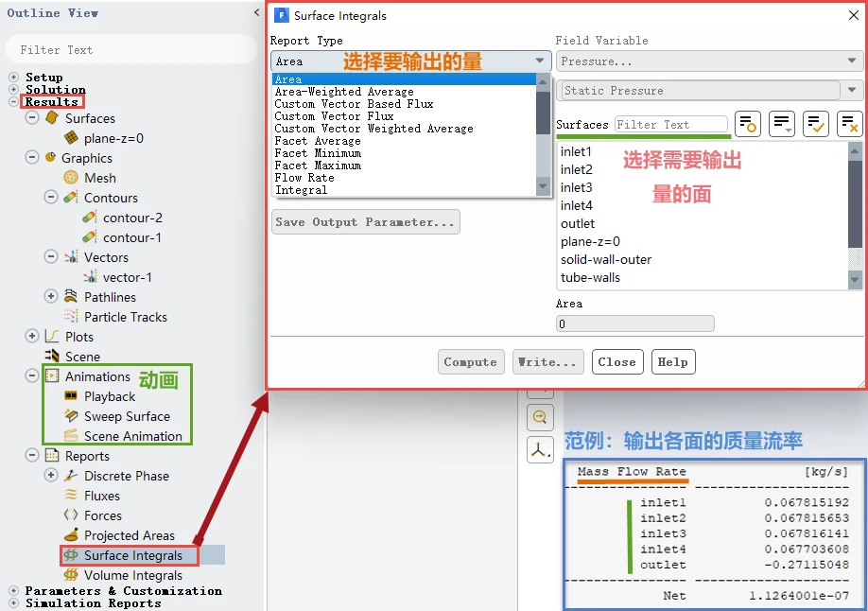This screenshot has width=868, height=611.
Task: Click the deselect-all-shown surfaces icon
Action: (850, 124)
